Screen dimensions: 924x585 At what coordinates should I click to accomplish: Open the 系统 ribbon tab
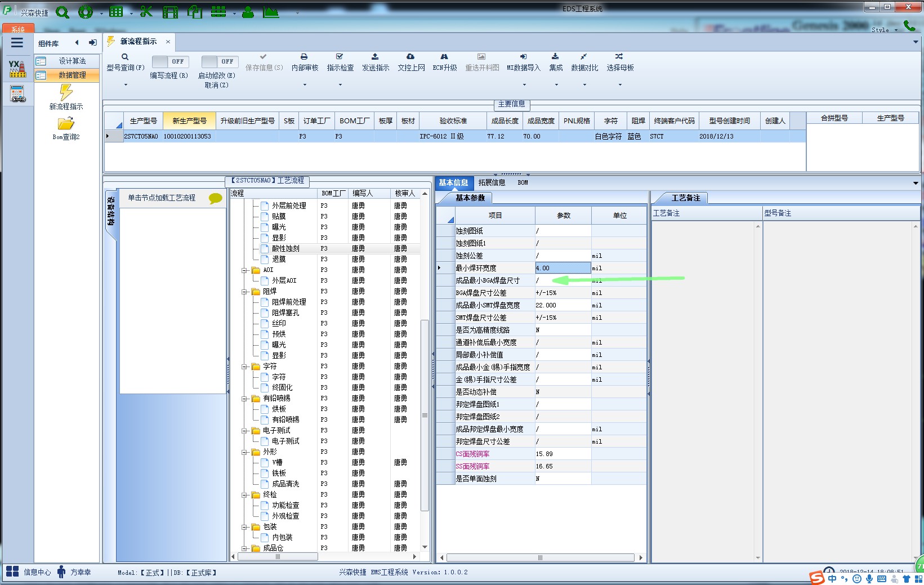click(17, 29)
